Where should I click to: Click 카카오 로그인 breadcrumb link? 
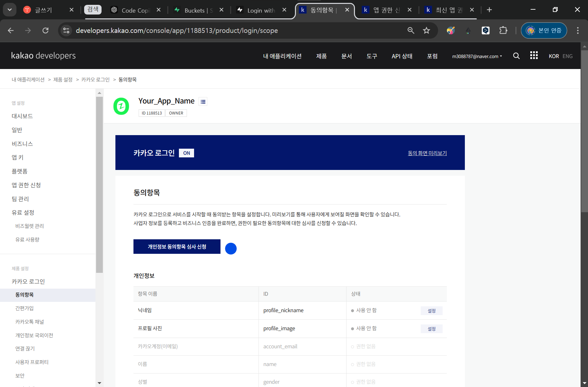(95, 79)
